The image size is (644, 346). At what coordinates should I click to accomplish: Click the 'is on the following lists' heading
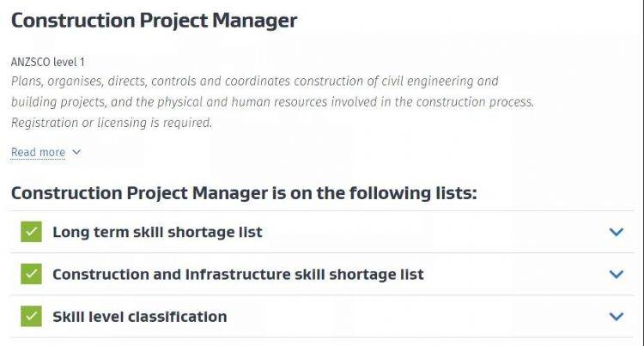tap(244, 193)
